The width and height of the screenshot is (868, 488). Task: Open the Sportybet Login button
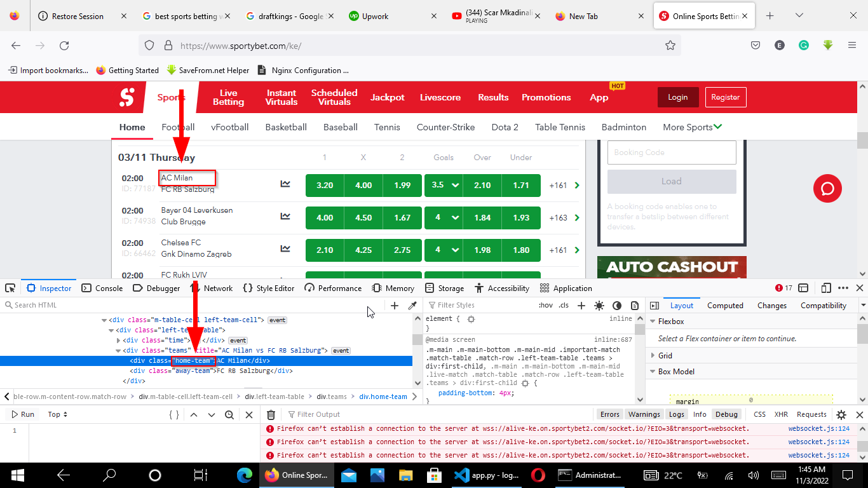[x=678, y=97]
